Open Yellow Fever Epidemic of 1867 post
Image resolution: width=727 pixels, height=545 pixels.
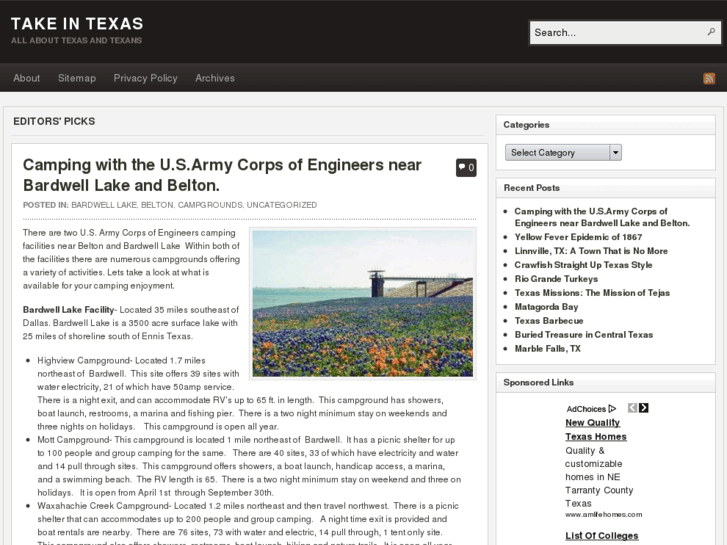tap(578, 237)
